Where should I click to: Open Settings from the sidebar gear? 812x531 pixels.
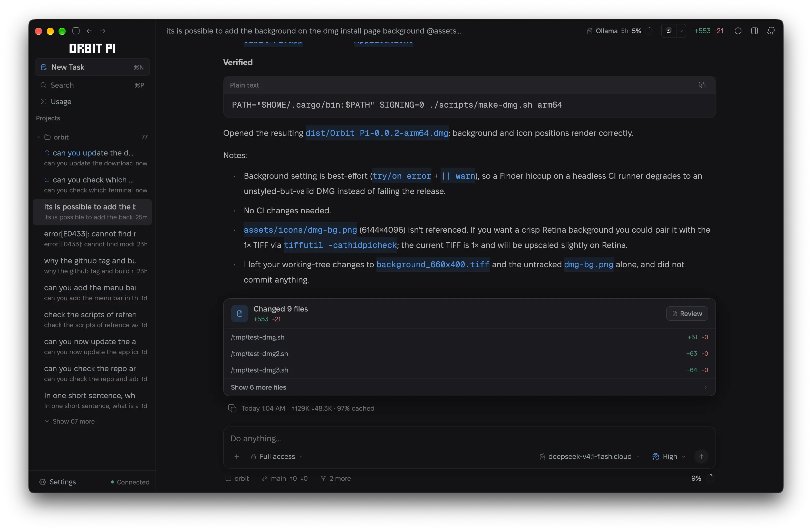pyautogui.click(x=57, y=482)
